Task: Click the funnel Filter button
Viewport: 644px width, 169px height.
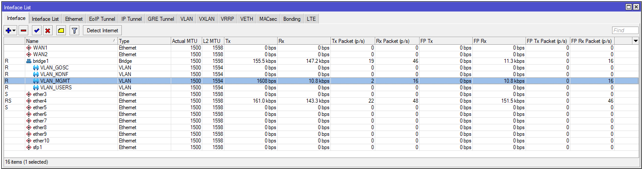Action: (x=75, y=31)
